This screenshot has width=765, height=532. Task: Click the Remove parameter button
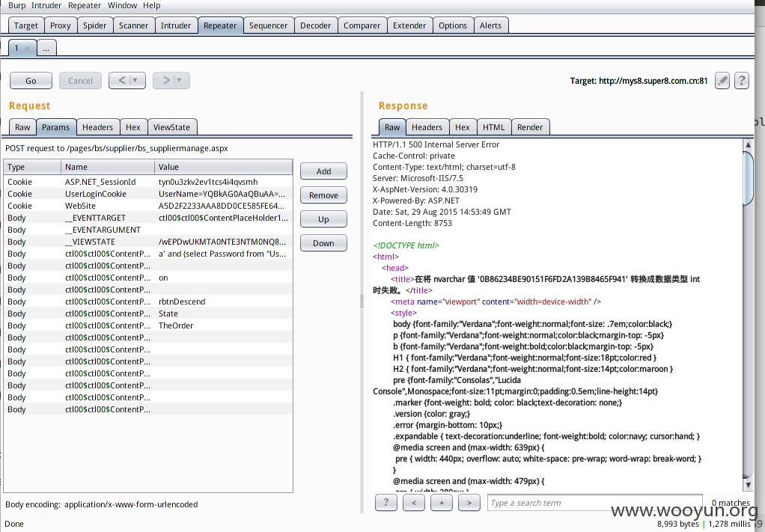pyautogui.click(x=323, y=195)
